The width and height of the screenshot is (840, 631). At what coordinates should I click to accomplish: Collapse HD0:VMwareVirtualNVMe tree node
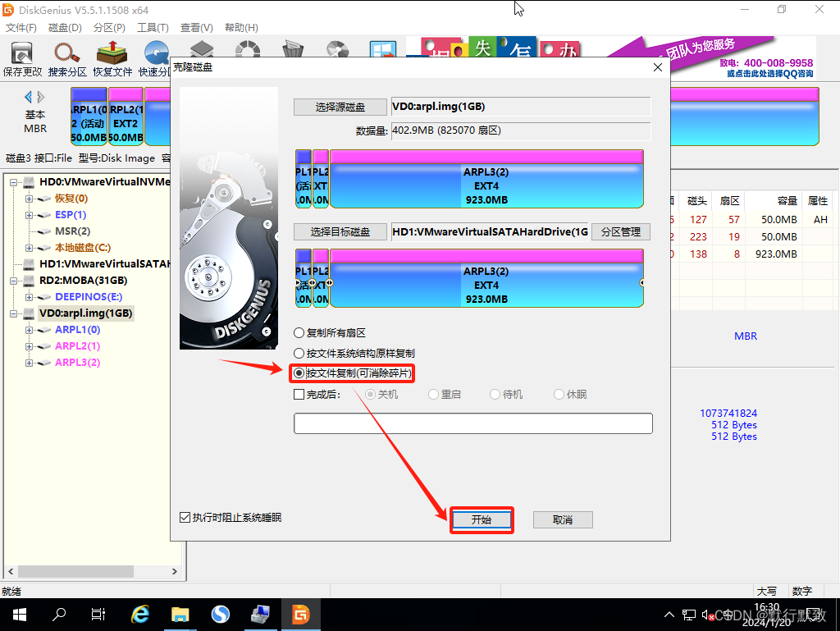pyautogui.click(x=13, y=182)
